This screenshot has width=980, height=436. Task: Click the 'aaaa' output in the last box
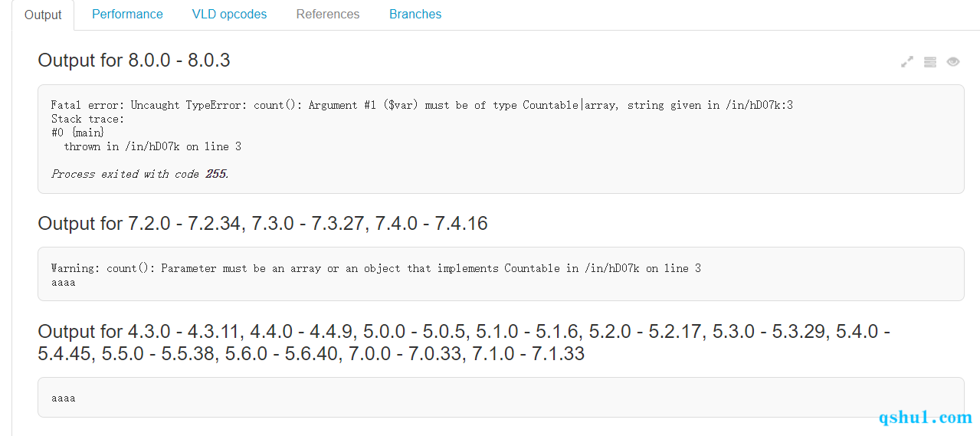[x=64, y=398]
